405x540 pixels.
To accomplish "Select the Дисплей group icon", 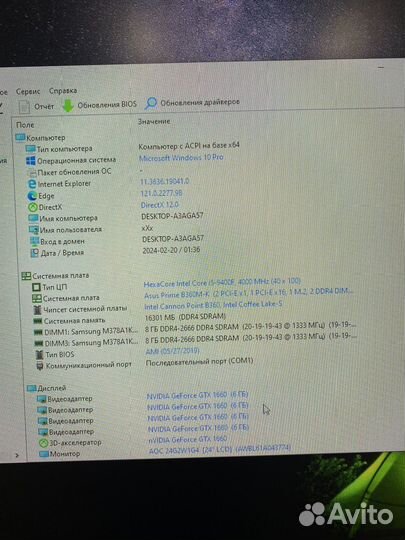I will [32, 389].
